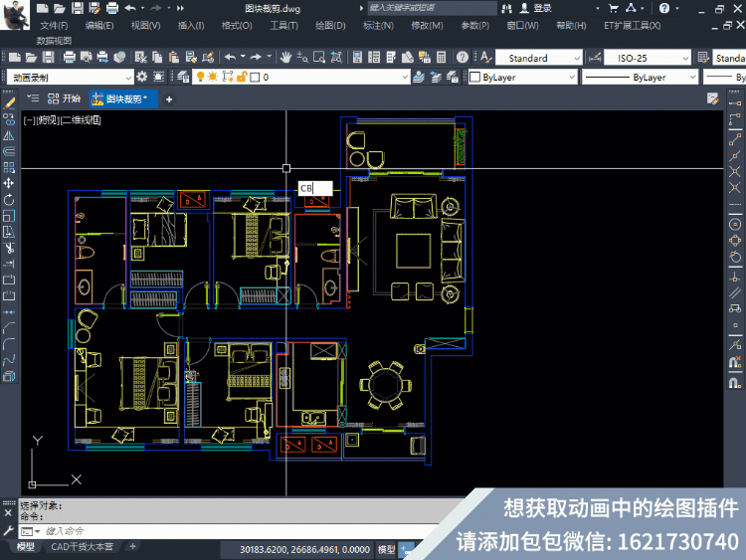Toggle layer on/off lightbulb icon

(x=200, y=77)
